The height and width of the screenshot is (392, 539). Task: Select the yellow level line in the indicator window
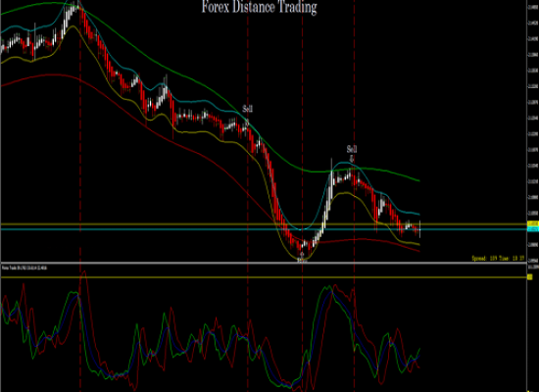click(264, 276)
